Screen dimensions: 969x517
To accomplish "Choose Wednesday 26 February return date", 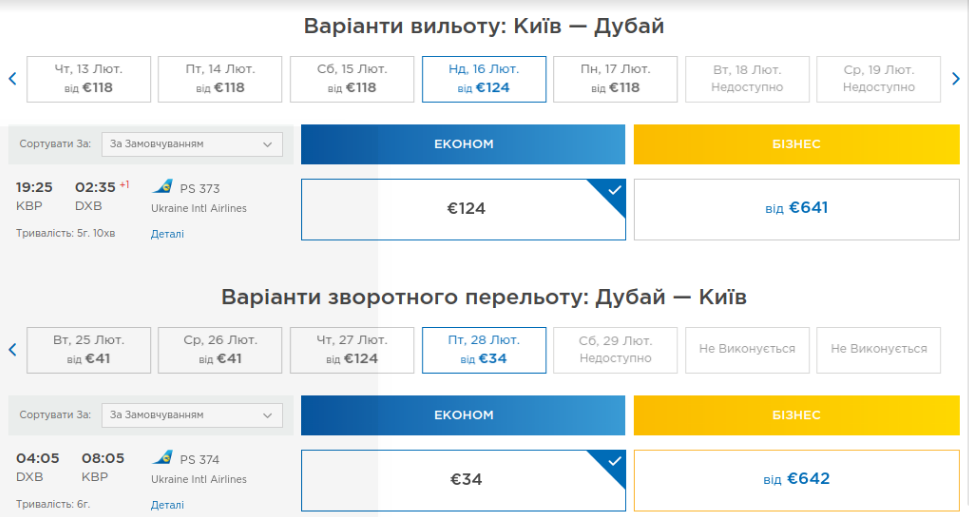I will (220, 350).
